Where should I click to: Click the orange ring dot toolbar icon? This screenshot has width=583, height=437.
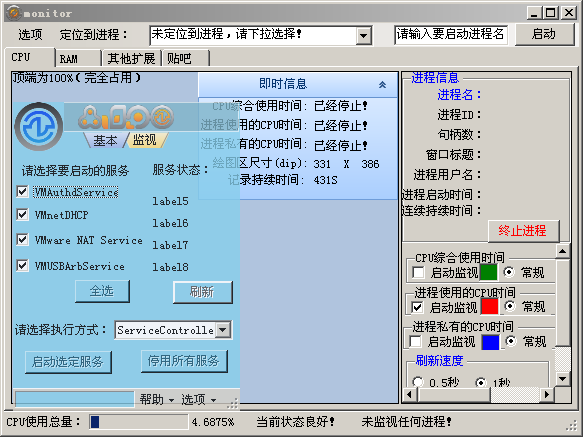click(138, 116)
